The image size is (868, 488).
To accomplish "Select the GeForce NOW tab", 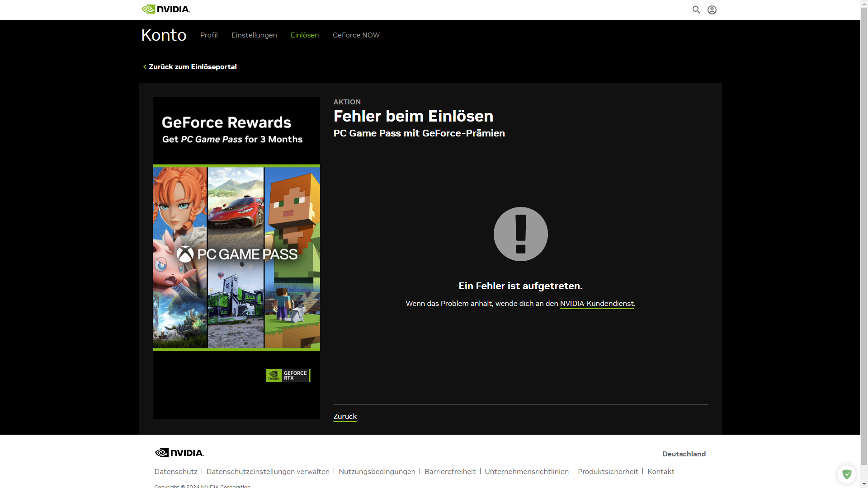I will point(356,35).
